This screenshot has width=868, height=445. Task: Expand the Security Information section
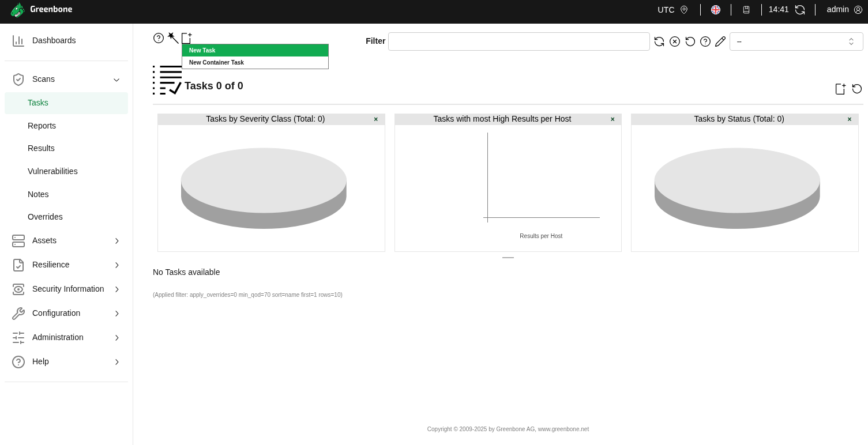tap(66, 289)
